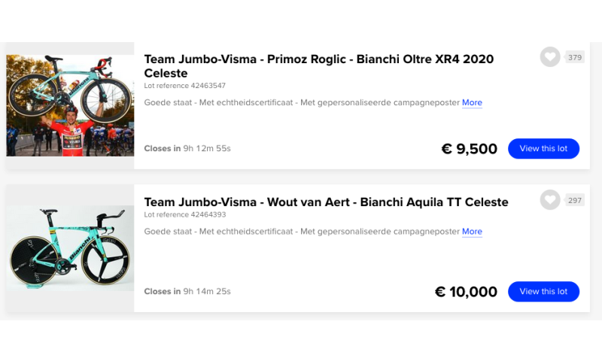Click the Closes in 9h 14m countdown

(187, 292)
